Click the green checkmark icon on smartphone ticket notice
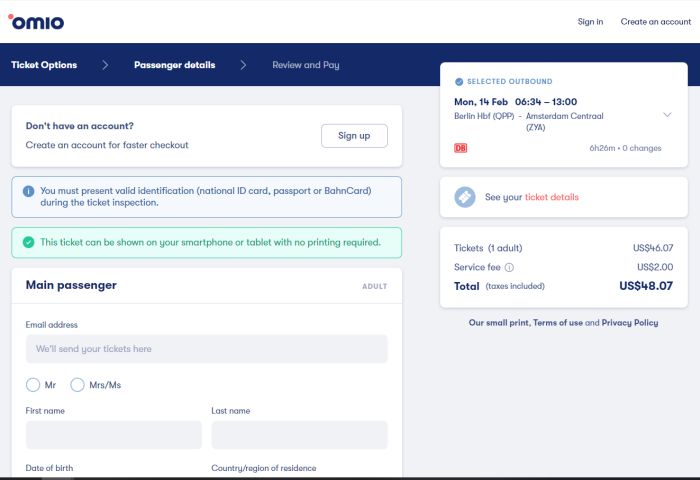 pos(29,242)
